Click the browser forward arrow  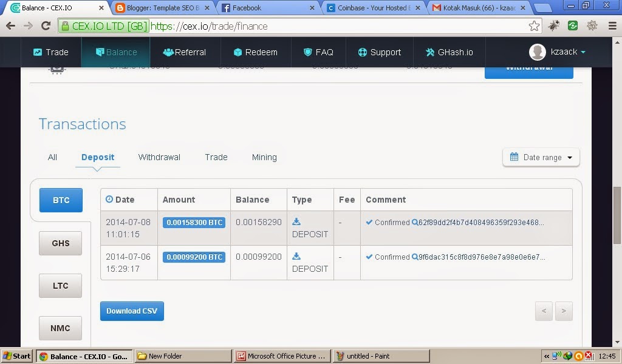(x=28, y=26)
